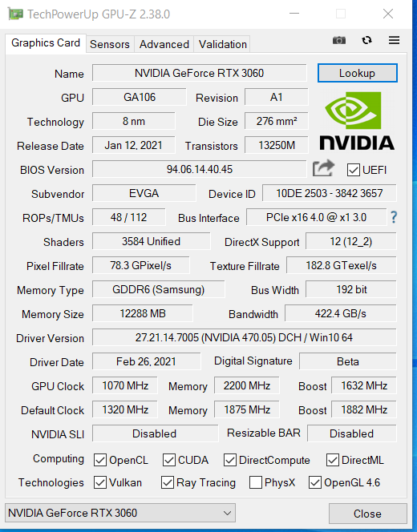
Task: Toggle the Ray Tracing checkbox
Action: pos(168,482)
